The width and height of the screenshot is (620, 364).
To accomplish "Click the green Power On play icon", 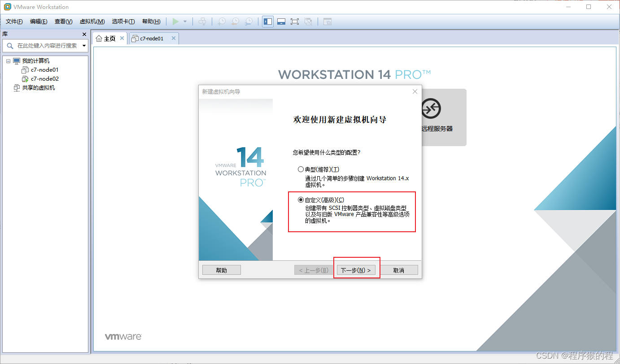I will point(175,22).
